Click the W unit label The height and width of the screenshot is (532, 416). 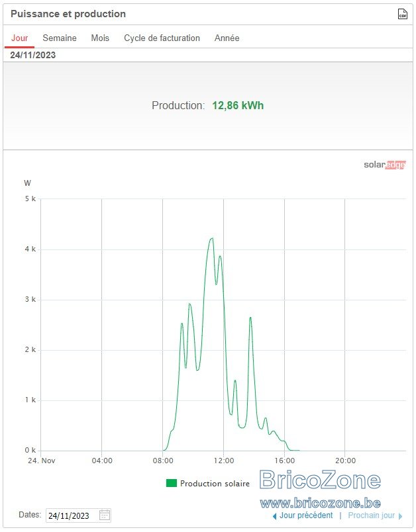pyautogui.click(x=28, y=183)
